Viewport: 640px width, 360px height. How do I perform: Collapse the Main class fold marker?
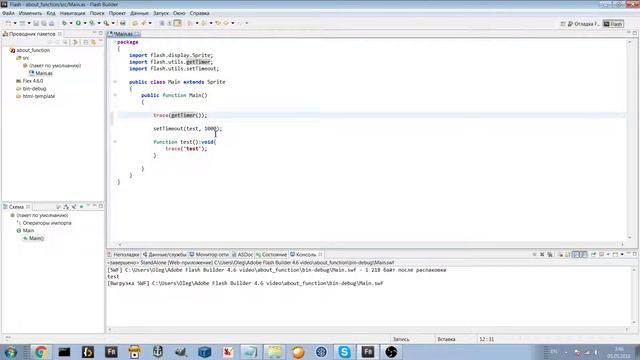coord(115,82)
